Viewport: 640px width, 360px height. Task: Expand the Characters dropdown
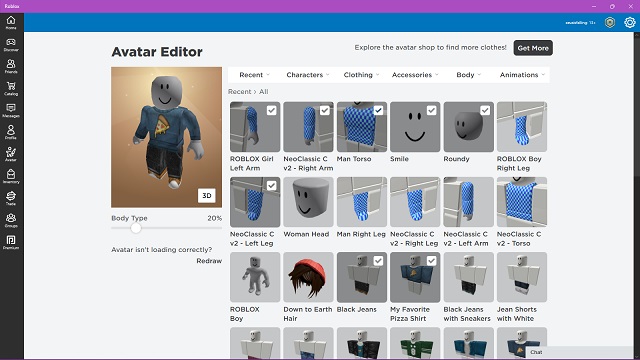pyautogui.click(x=308, y=75)
